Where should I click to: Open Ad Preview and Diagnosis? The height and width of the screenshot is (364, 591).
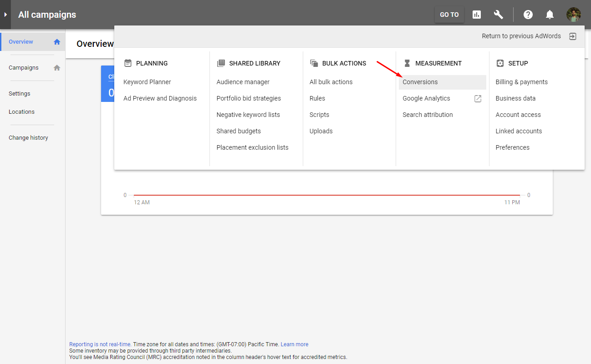tap(160, 98)
